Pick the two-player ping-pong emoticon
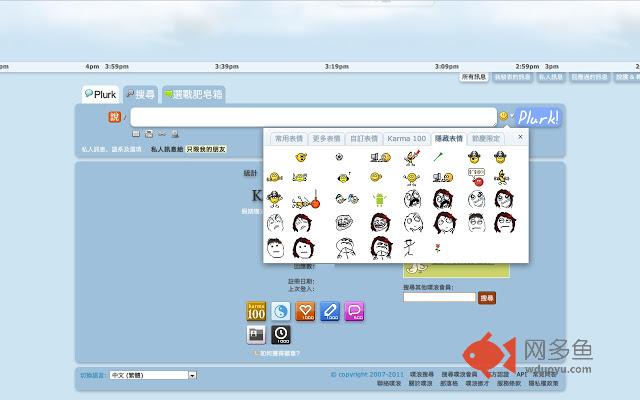Screen dimensions: 640x400 pos(347,199)
